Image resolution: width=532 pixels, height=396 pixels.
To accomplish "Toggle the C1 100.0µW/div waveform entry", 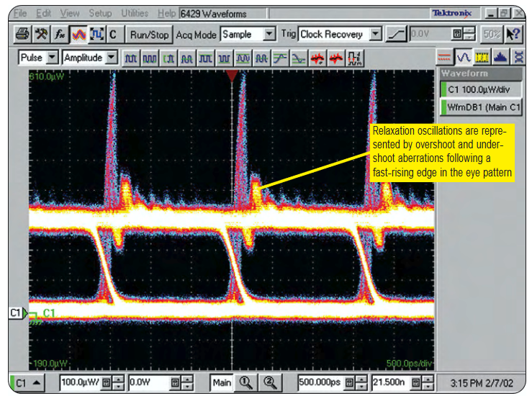I will click(x=480, y=90).
